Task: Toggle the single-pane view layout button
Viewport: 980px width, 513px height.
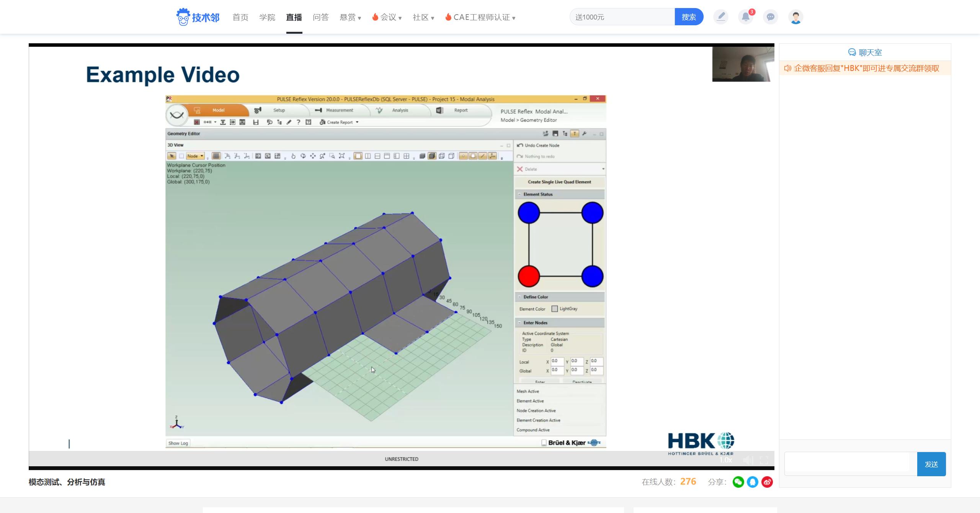Action: click(x=358, y=156)
